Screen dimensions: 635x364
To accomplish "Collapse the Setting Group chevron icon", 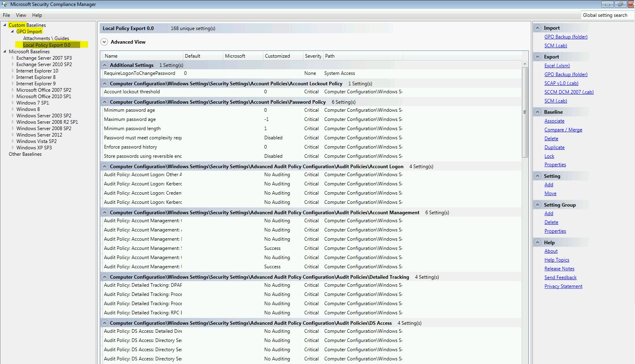I will point(537,205).
